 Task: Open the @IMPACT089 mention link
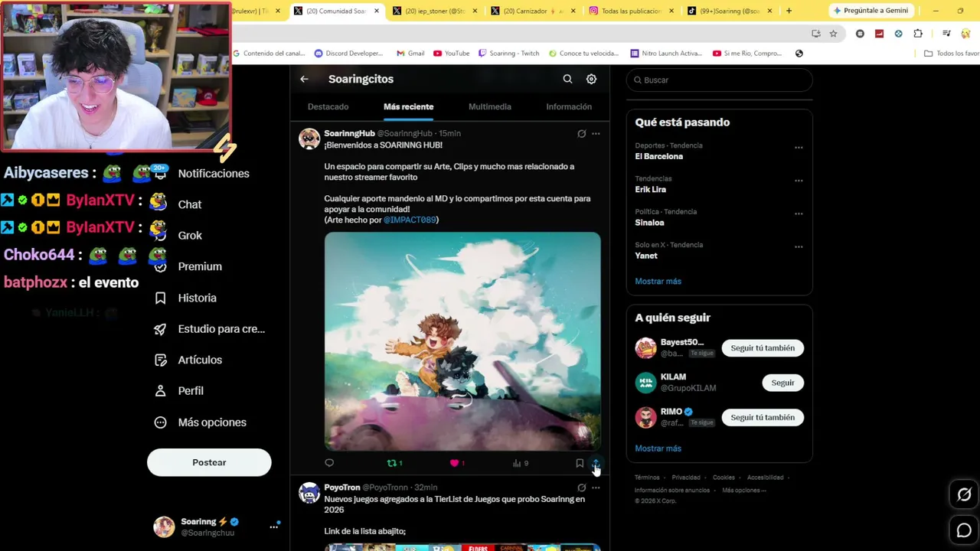click(410, 220)
